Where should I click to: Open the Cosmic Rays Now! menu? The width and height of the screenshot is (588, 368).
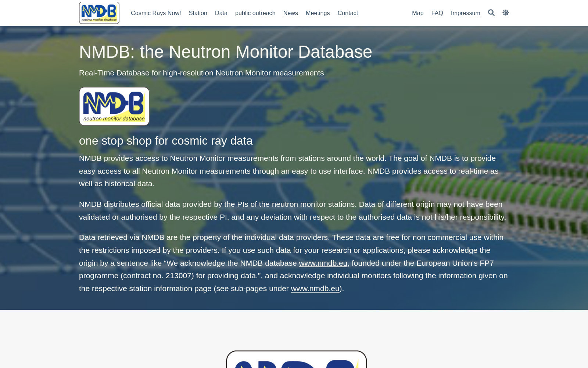[156, 13]
